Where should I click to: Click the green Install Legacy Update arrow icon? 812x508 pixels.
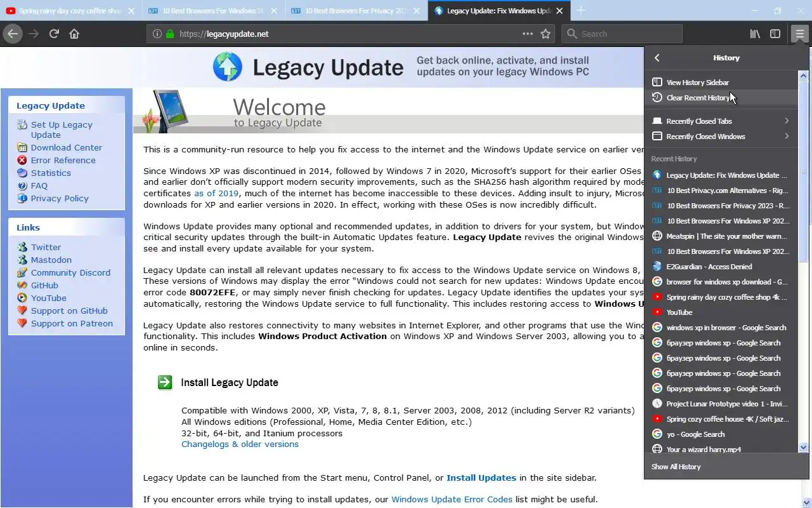pyautogui.click(x=165, y=382)
